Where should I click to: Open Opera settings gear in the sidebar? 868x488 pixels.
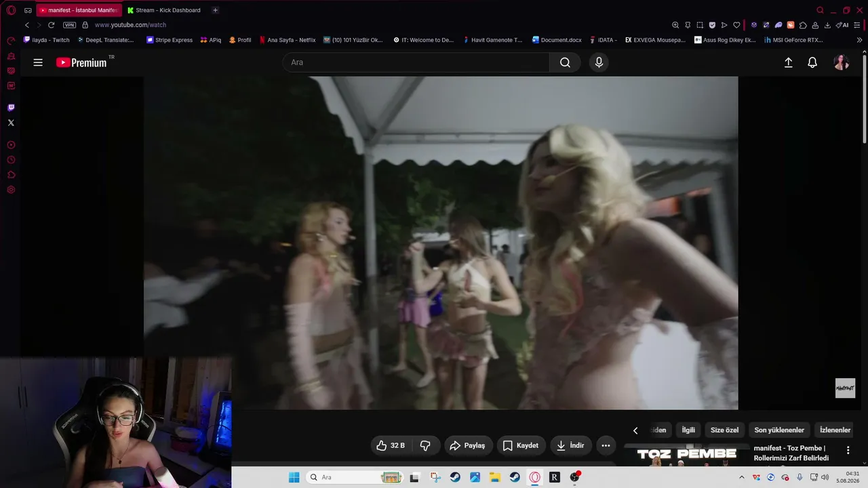[x=11, y=190]
